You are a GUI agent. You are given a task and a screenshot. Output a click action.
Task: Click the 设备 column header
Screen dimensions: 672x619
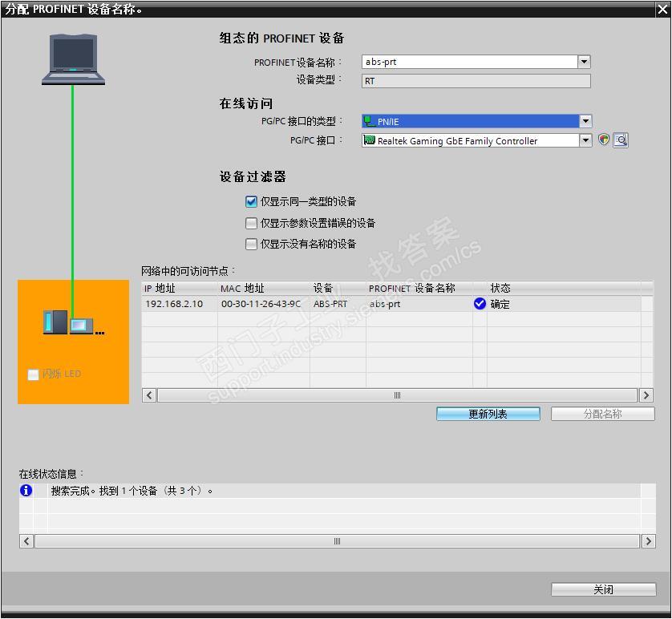pyautogui.click(x=338, y=289)
